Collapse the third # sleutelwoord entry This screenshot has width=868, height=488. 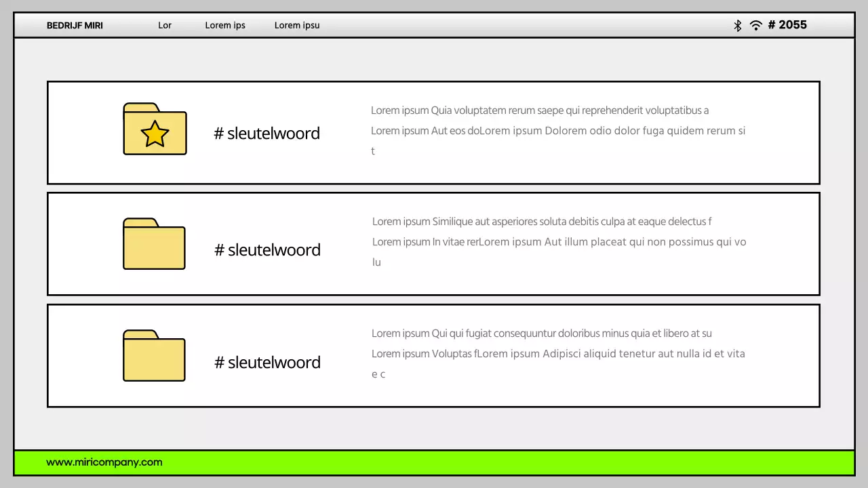coord(267,362)
